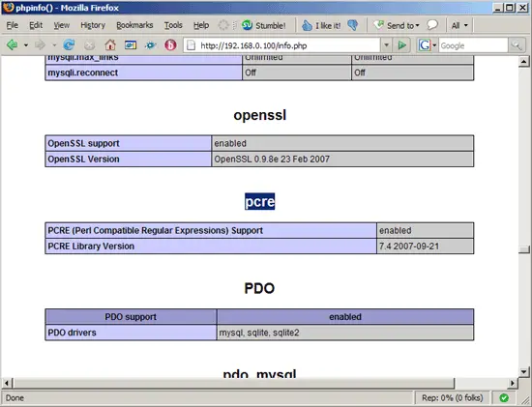
Task: Click the StumbleUpon Stumble! button
Action: pyautogui.click(x=264, y=25)
